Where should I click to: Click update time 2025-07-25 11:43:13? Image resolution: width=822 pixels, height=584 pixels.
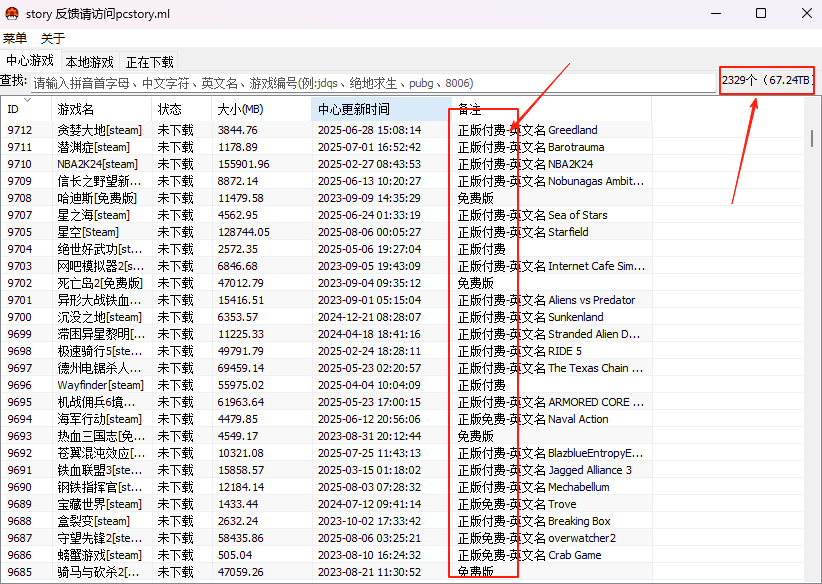click(x=369, y=453)
